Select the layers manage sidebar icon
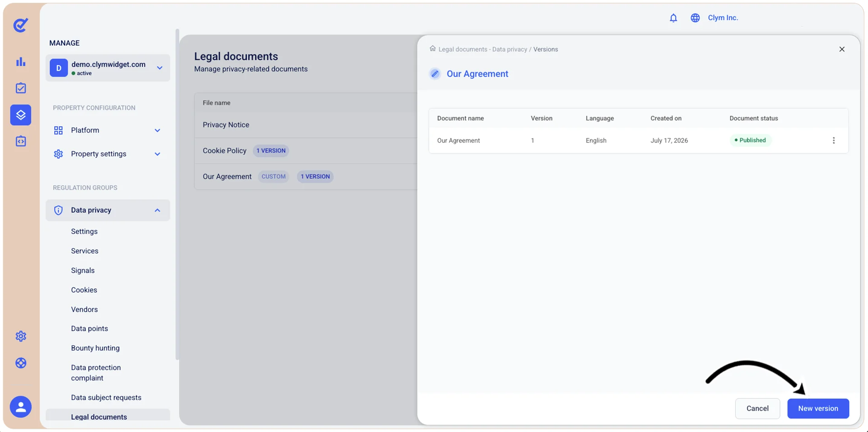 (21, 115)
